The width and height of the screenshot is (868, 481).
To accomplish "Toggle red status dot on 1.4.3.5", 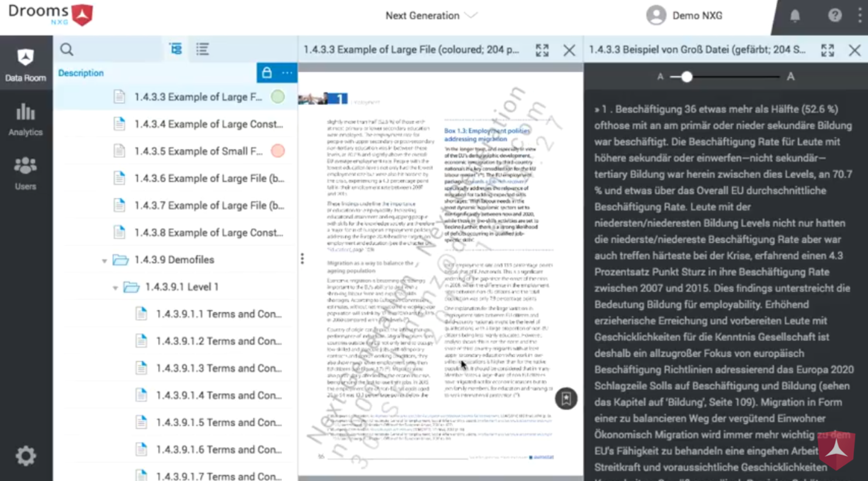I will tap(278, 151).
